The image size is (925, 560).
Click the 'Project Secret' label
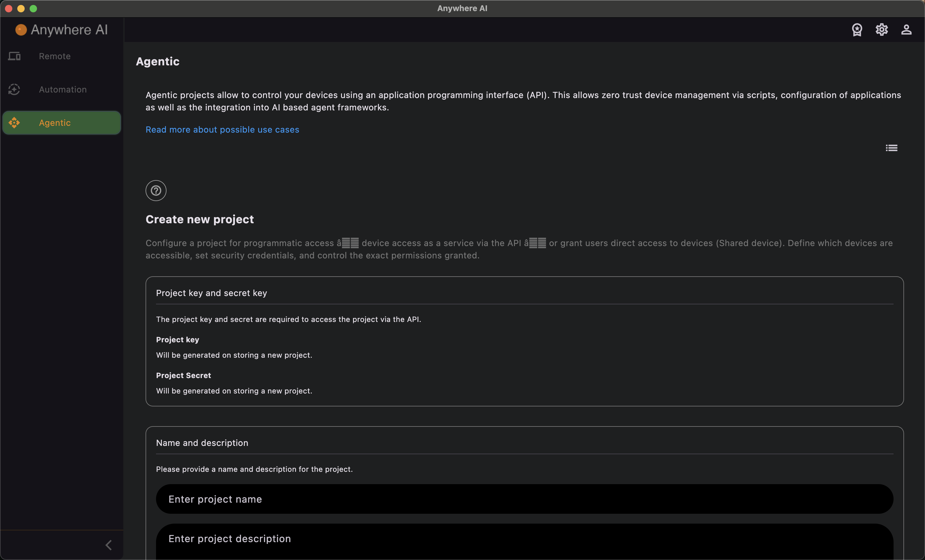point(183,375)
